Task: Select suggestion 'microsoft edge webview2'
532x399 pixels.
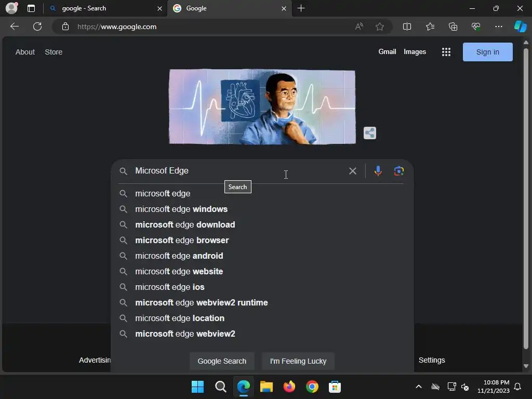Action: click(262, 334)
